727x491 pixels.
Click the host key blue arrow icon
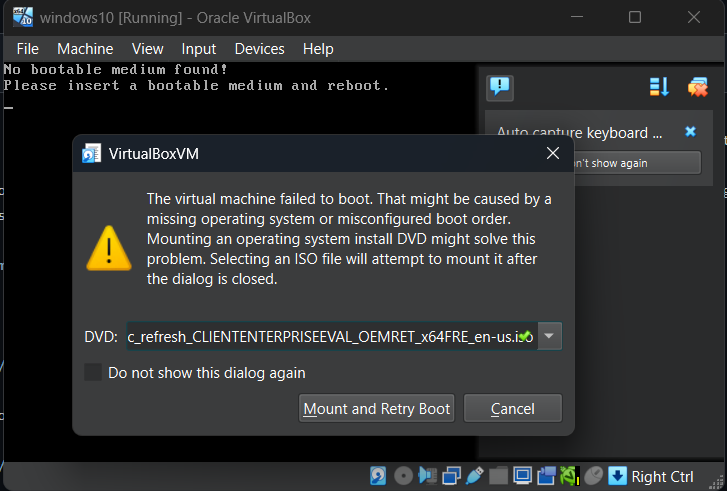pyautogui.click(x=617, y=476)
